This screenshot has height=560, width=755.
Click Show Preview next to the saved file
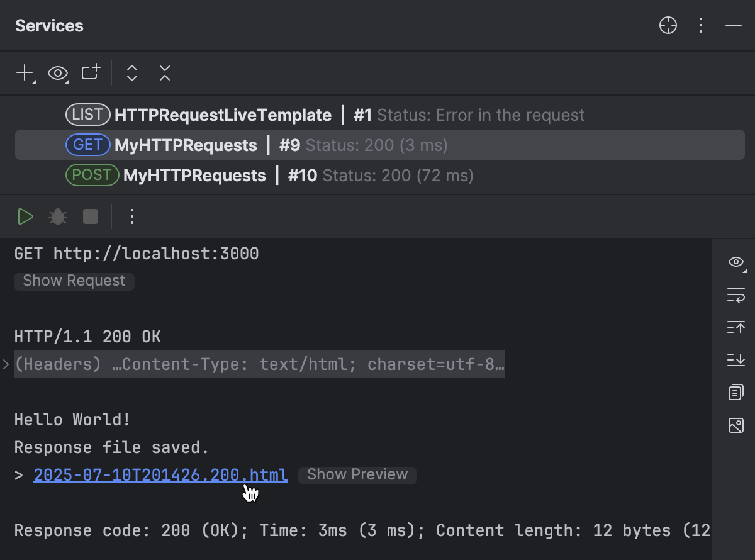pyautogui.click(x=357, y=475)
